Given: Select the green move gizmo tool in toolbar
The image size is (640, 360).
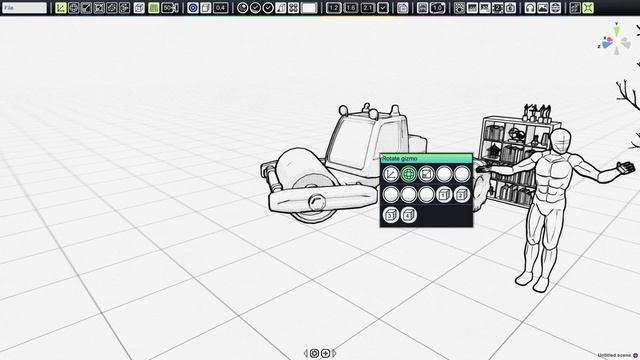Looking at the screenshot, I should 61,8.
